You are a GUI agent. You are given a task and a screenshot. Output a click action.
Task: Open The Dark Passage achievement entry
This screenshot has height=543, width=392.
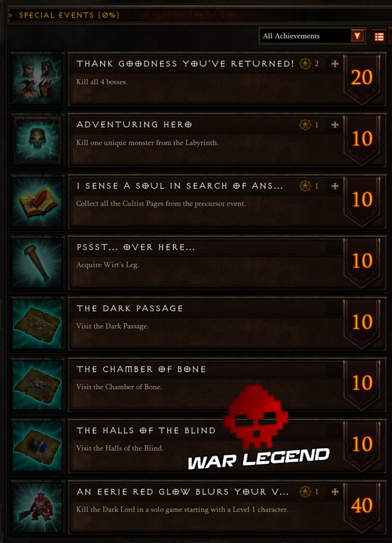(x=227, y=324)
